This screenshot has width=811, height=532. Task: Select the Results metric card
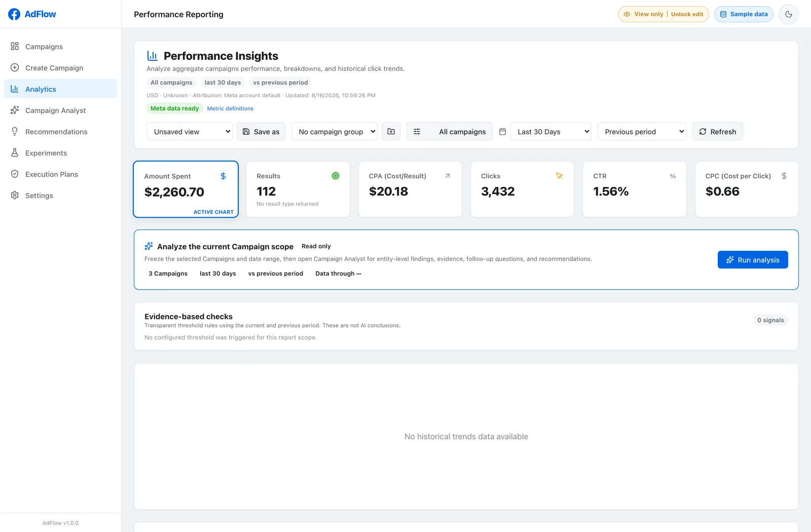[x=298, y=189]
